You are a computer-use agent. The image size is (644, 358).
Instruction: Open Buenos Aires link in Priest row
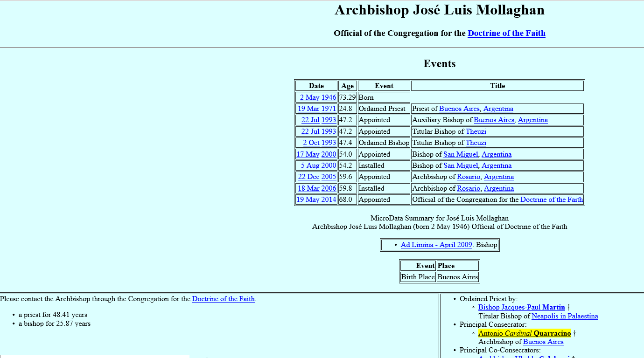click(x=459, y=109)
